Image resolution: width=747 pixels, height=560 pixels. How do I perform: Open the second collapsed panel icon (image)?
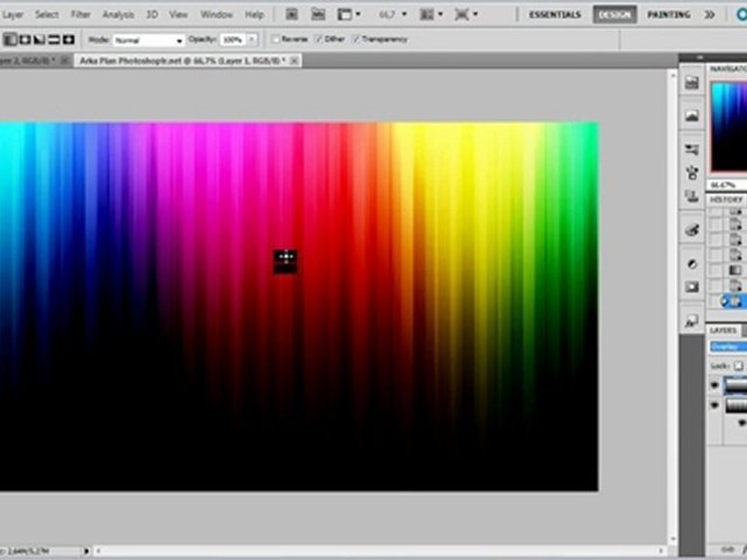[x=691, y=116]
